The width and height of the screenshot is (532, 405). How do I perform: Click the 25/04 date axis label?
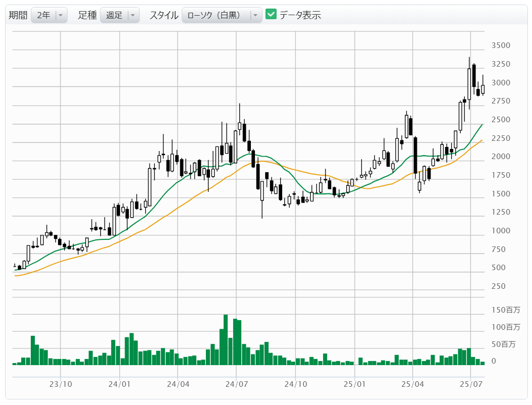[x=412, y=384]
